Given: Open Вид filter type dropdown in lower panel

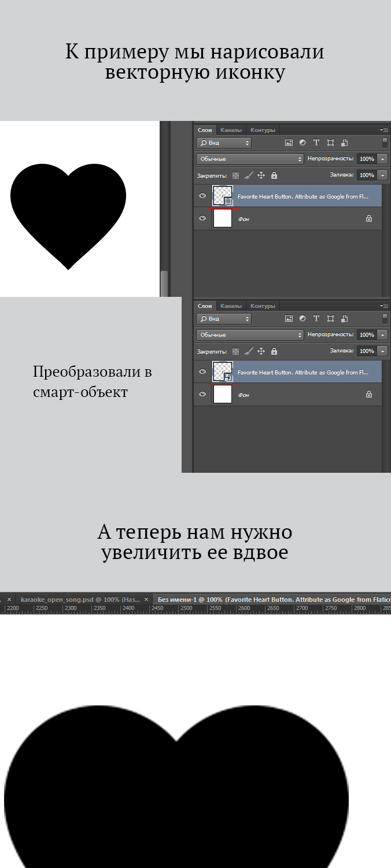Looking at the screenshot, I should [223, 318].
